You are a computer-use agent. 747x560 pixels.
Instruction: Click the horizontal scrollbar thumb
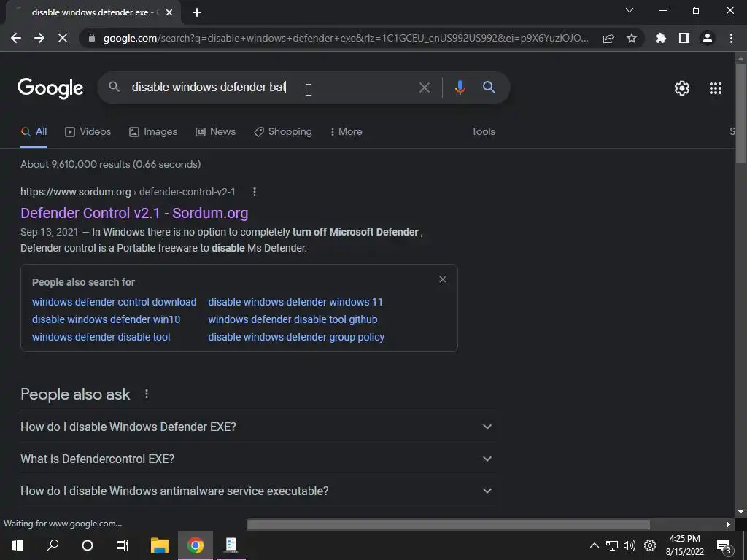click(x=449, y=524)
